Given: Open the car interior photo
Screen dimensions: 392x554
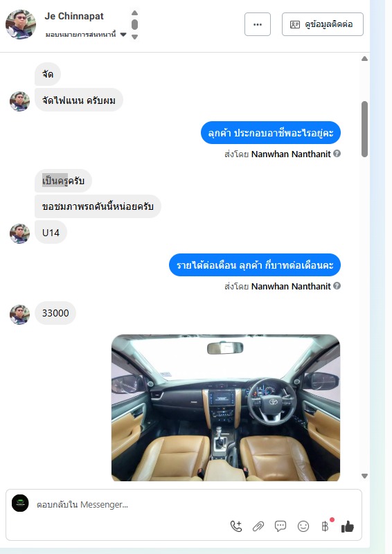Looking at the screenshot, I should coord(226,408).
